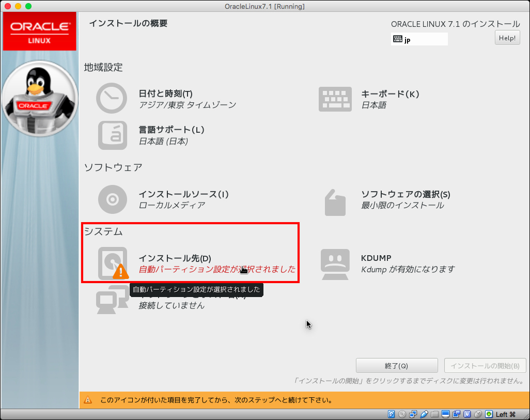Click the VirtualBox optical disc status icon
530x420 pixels.
pyautogui.click(x=402, y=414)
